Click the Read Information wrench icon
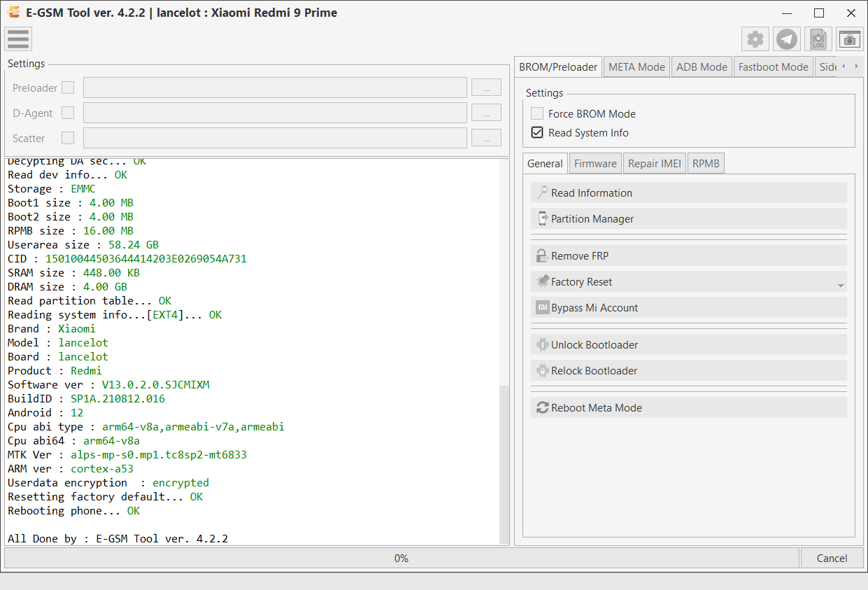The width and height of the screenshot is (868, 590). click(x=542, y=193)
